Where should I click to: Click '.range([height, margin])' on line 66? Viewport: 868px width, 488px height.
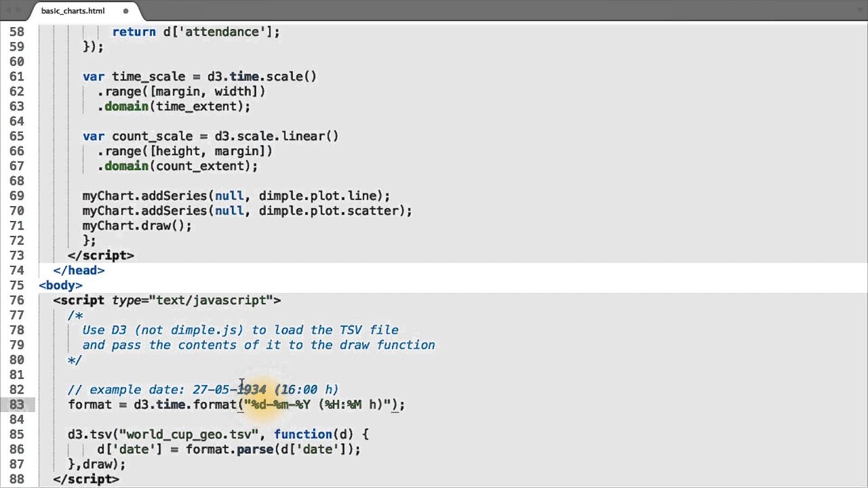pyautogui.click(x=185, y=151)
